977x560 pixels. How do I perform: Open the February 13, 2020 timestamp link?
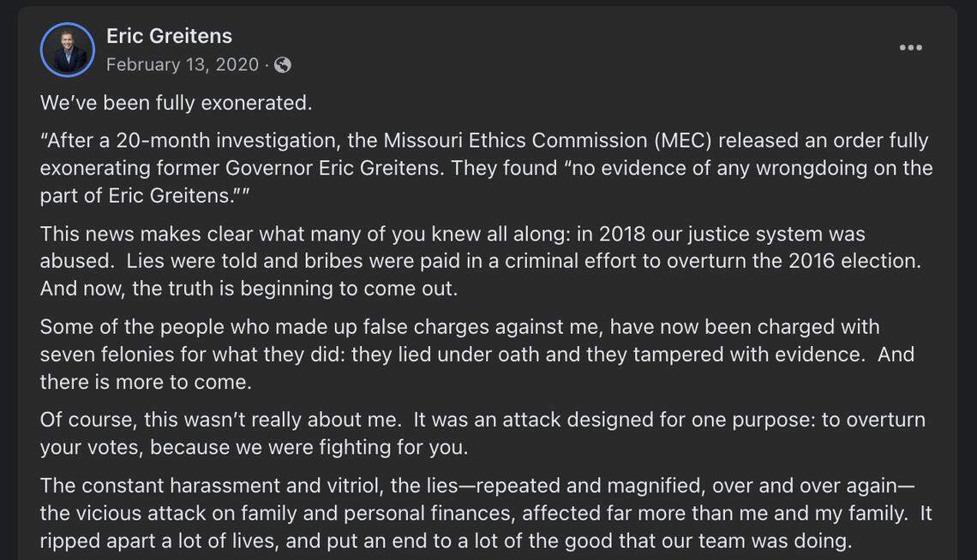(182, 64)
